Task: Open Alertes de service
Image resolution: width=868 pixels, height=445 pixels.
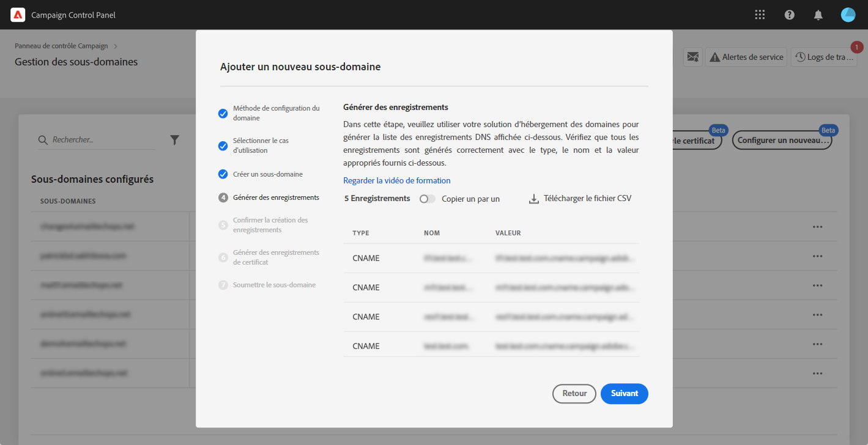Action: coord(746,57)
